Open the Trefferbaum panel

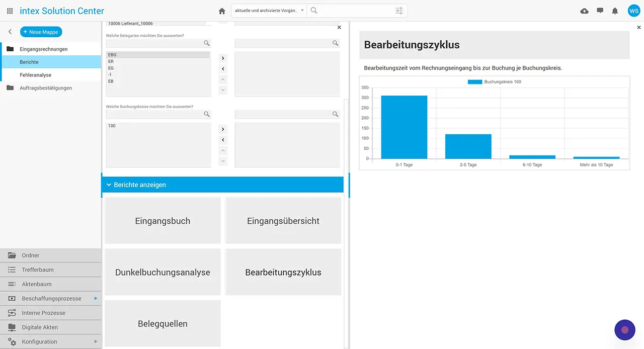[x=38, y=270]
